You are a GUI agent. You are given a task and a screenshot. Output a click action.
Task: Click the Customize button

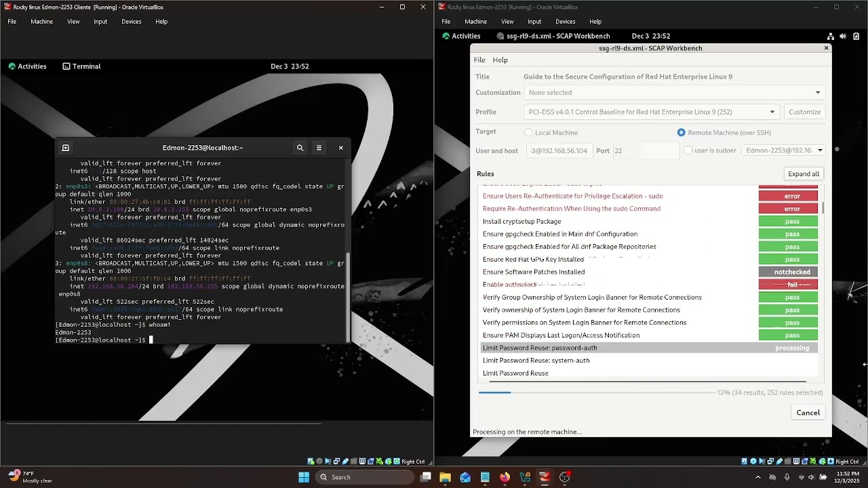click(804, 112)
